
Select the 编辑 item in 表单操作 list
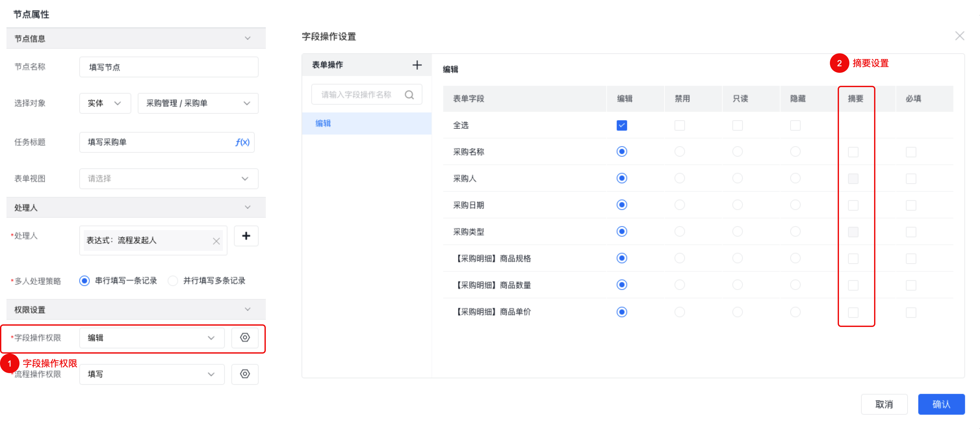pyautogui.click(x=366, y=123)
